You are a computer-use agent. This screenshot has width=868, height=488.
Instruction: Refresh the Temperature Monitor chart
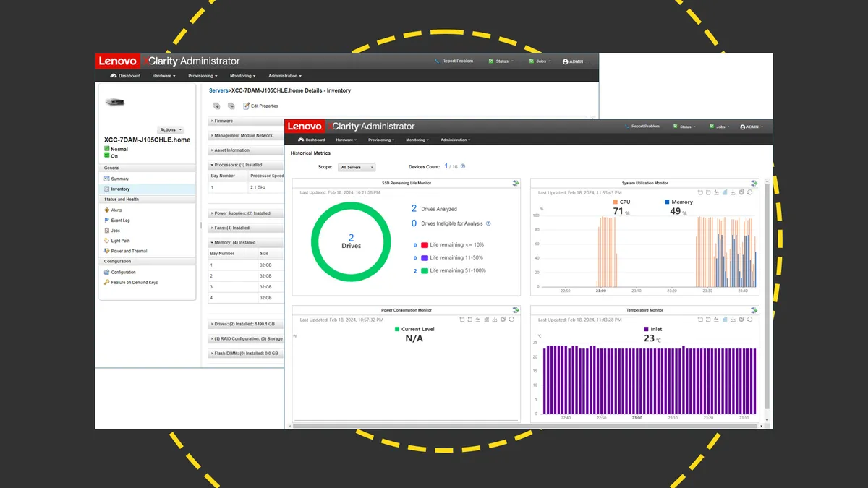point(750,320)
